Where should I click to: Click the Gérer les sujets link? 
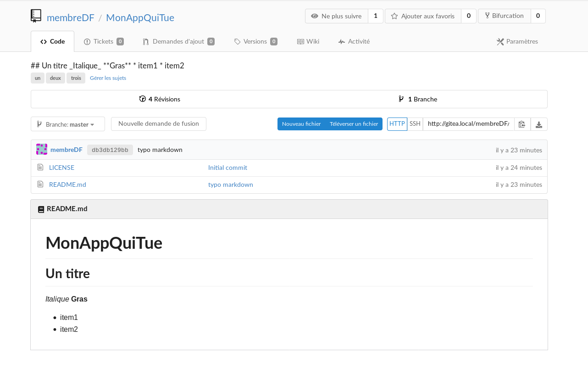(x=108, y=78)
